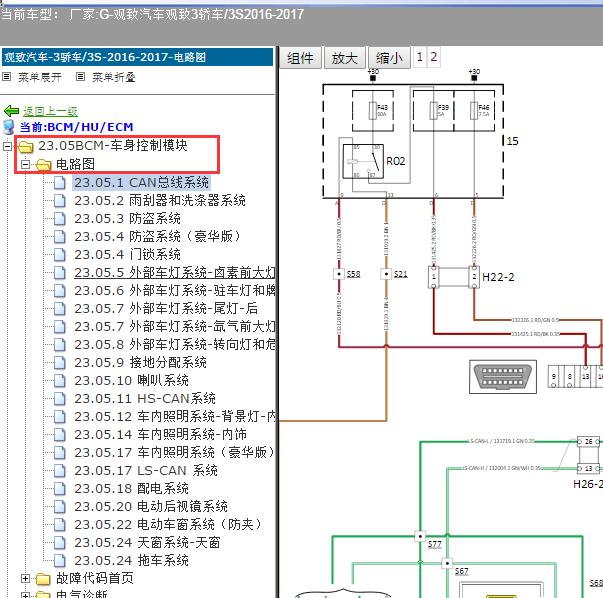The width and height of the screenshot is (603, 598).
Task: Click document icon for 23.05.1 CAN总线系统
Action: 60,183
